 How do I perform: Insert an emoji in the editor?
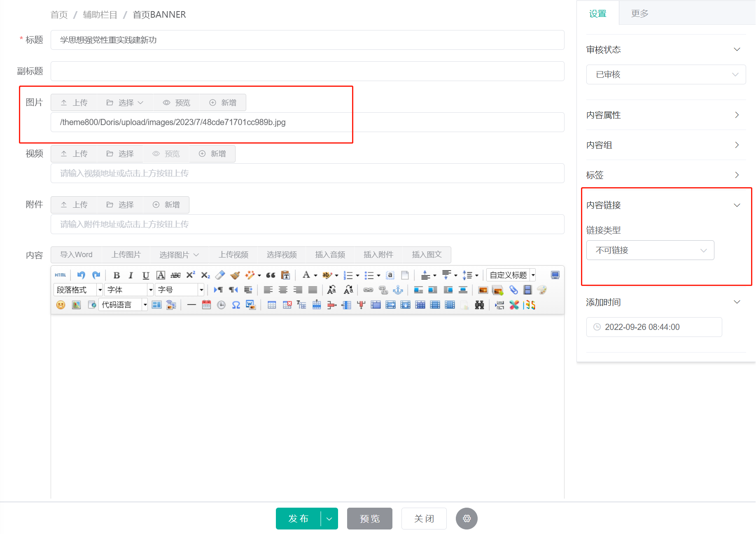pos(61,304)
